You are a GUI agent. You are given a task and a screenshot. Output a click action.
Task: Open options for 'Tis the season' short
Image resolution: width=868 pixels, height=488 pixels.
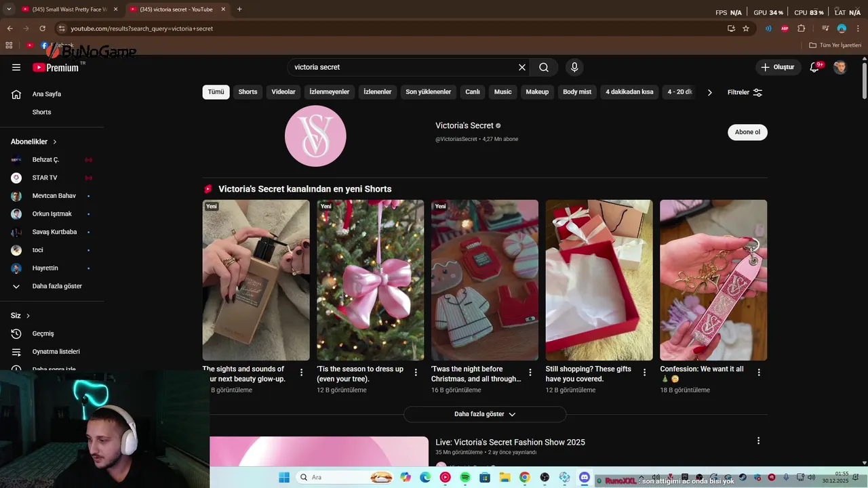416,372
